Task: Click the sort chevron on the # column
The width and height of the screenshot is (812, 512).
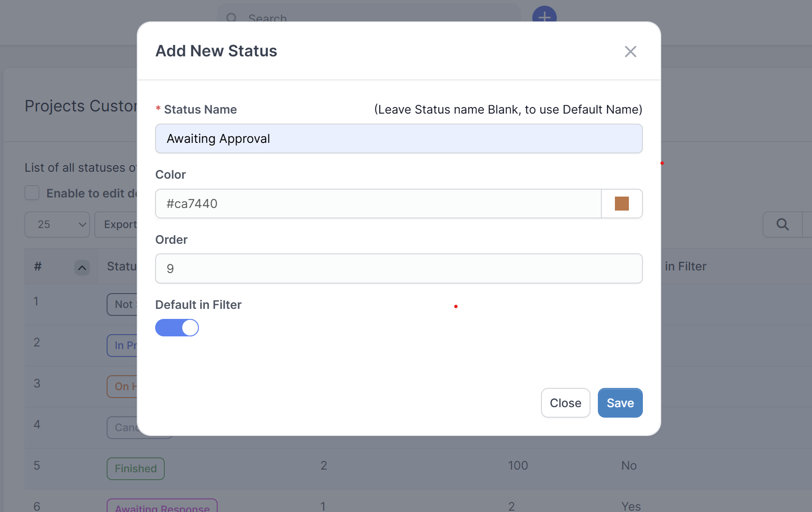Action: tap(82, 267)
